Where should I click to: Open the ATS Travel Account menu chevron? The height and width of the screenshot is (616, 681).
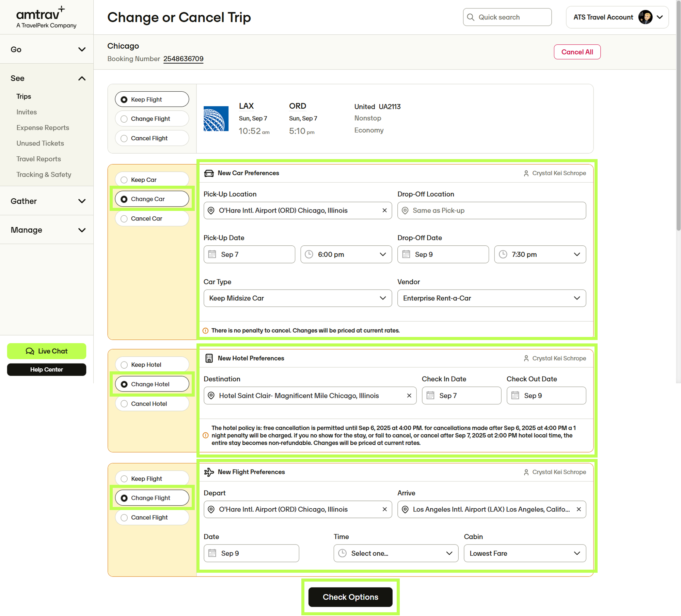point(660,17)
